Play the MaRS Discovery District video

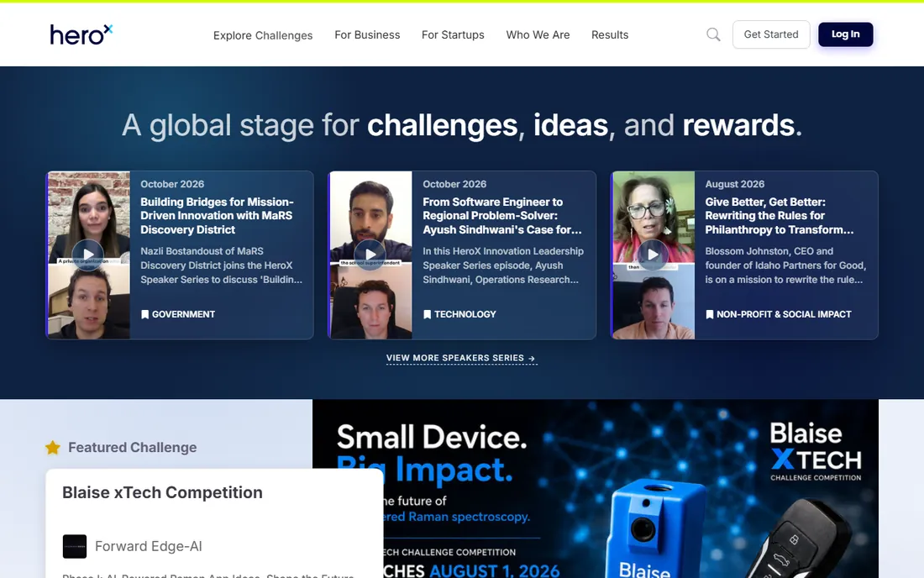(x=88, y=255)
